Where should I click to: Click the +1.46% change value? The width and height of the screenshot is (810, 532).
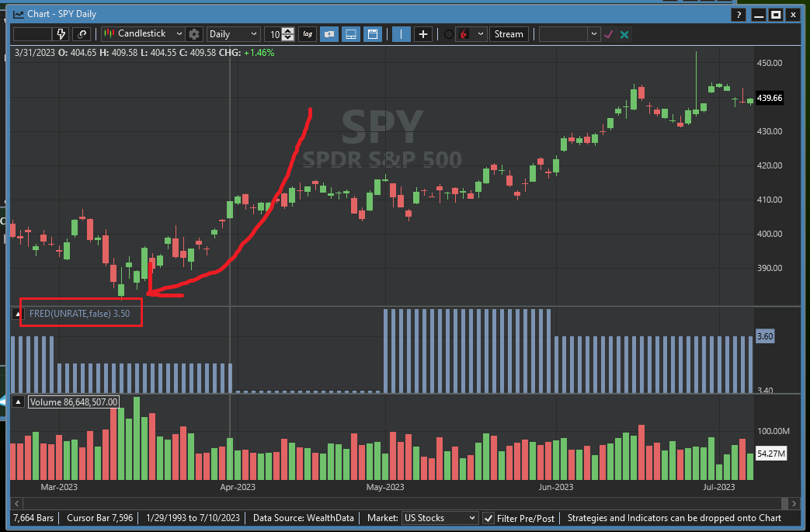(259, 53)
